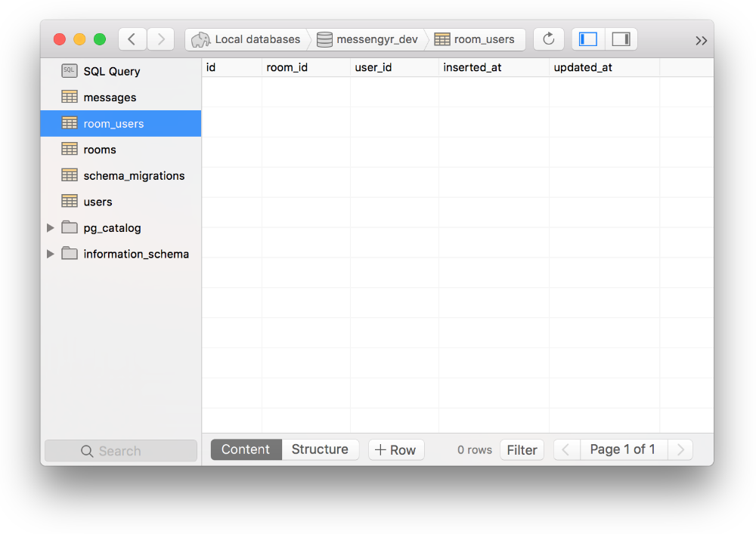The image size is (756, 534).
Task: Expand the information_schema folder
Action: click(51, 254)
